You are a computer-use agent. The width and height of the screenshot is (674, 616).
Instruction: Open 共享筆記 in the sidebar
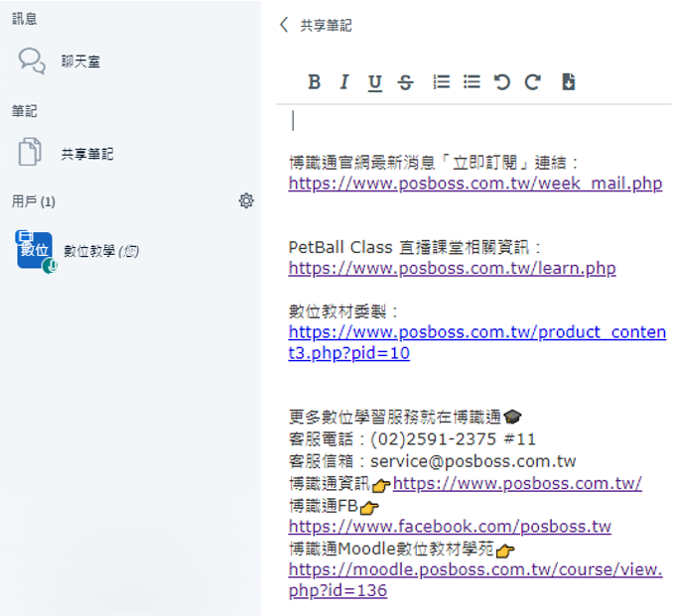tap(86, 154)
